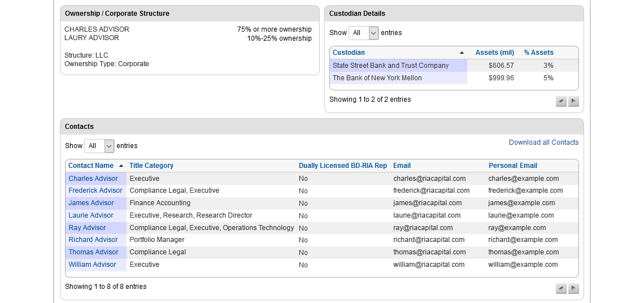Viewport: 644px width, 303px height.
Task: Open Show entries dropdown in Contacts
Action: coord(99,146)
